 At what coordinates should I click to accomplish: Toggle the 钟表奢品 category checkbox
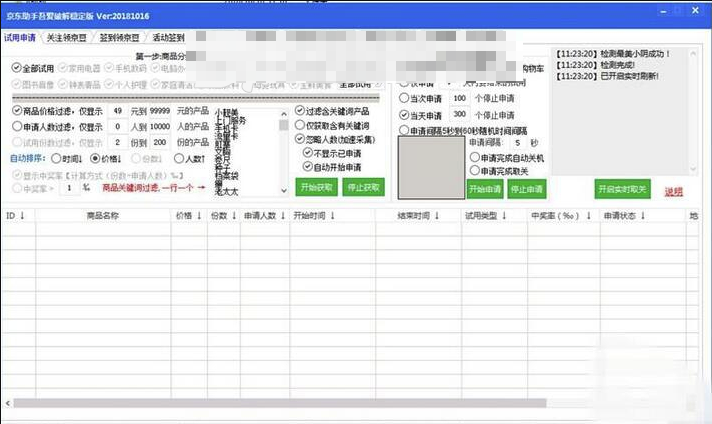(79, 84)
